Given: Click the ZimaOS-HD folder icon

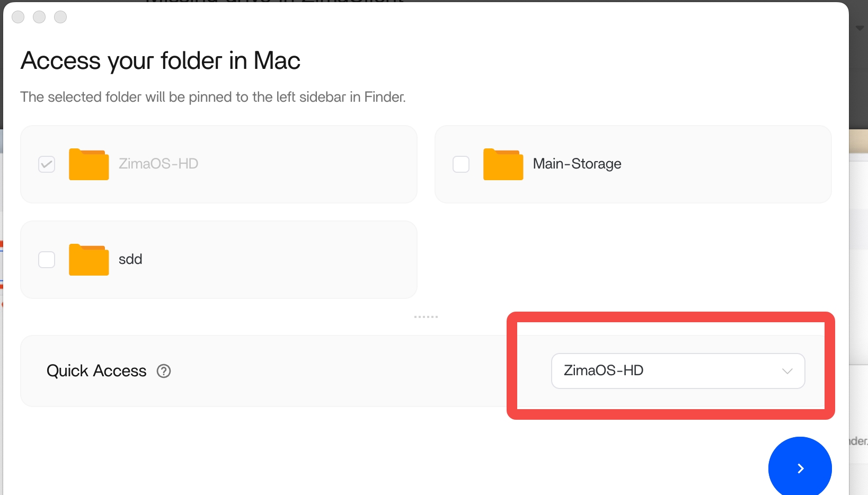Looking at the screenshot, I should coord(88,164).
